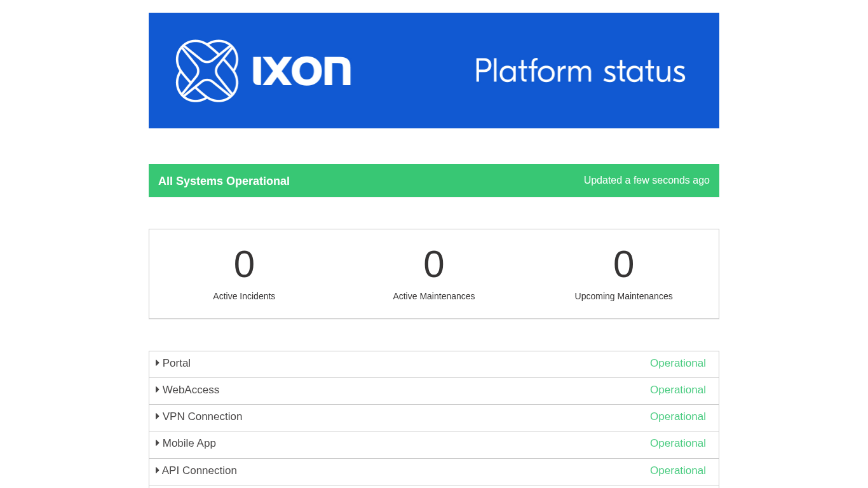Click API Connection's Operational status
Viewport: 868px width, 488px height.
point(677,471)
